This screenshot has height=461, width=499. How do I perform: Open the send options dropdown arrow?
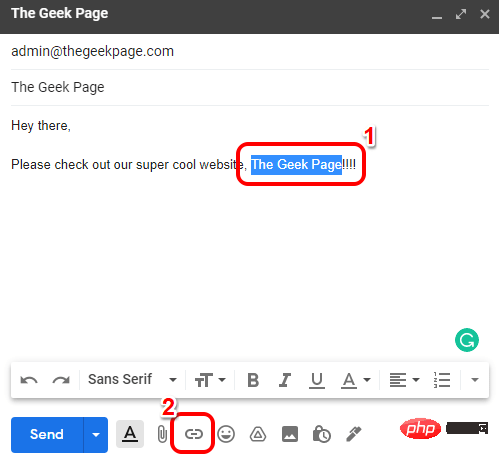coord(96,435)
